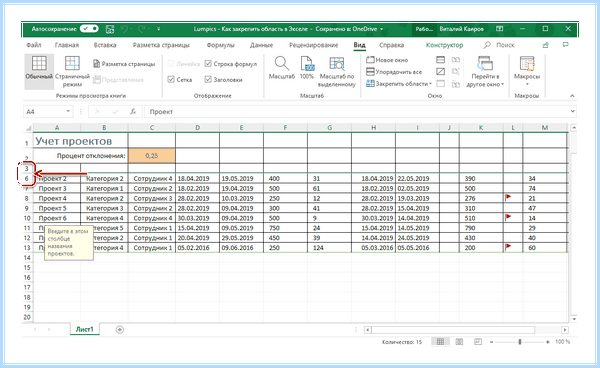Open the Файл menu
Viewport: 600px width, 368px height.
pyautogui.click(x=34, y=45)
